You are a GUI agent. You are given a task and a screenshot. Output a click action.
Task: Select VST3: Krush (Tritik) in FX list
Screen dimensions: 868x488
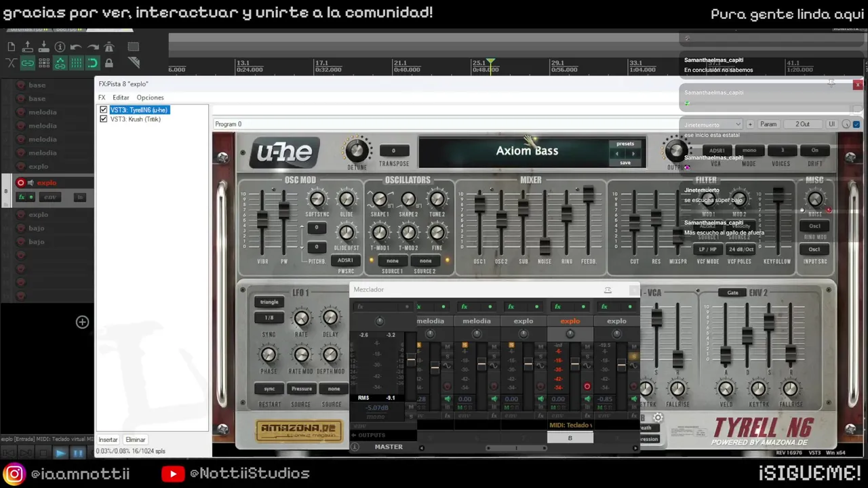click(136, 119)
